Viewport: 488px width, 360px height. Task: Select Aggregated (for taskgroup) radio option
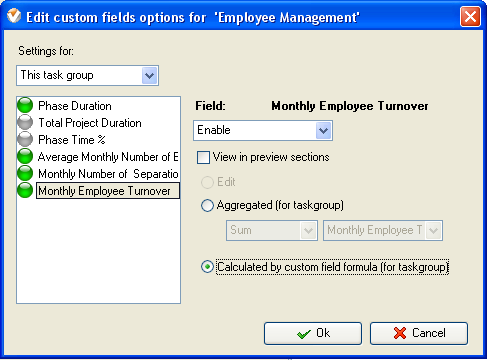pos(207,205)
